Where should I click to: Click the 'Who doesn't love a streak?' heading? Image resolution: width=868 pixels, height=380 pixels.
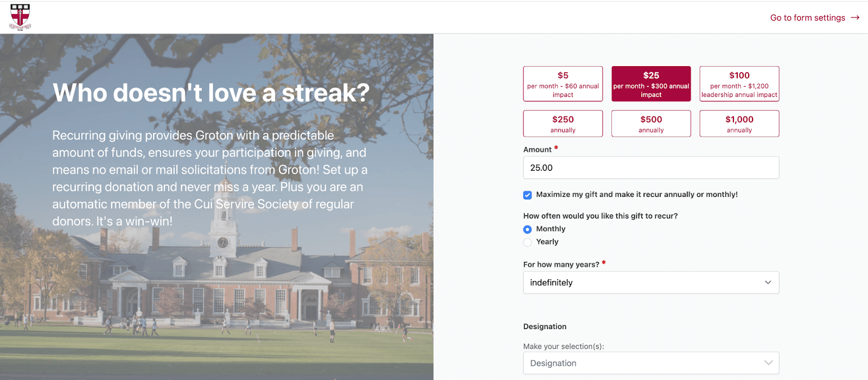point(210,93)
